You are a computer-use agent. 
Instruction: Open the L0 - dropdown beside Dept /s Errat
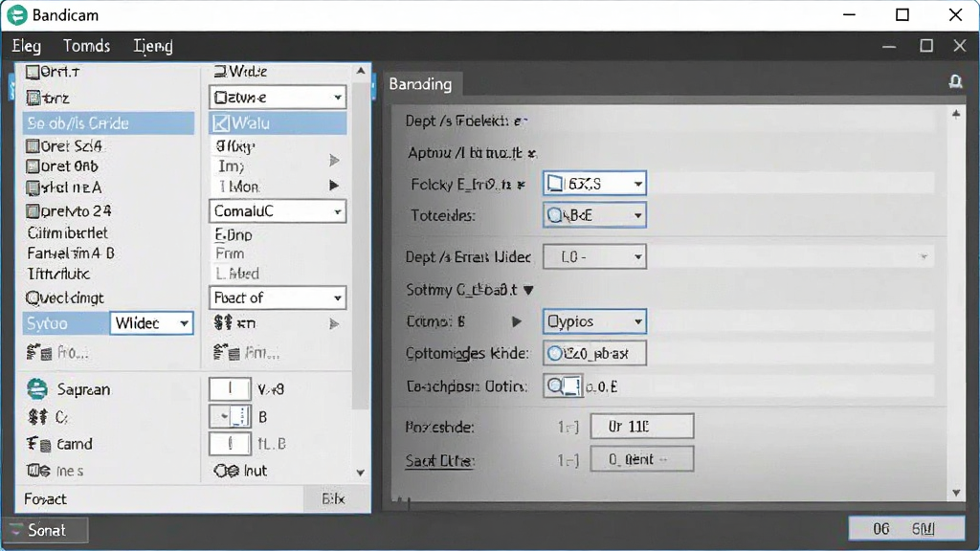pyautogui.click(x=594, y=256)
